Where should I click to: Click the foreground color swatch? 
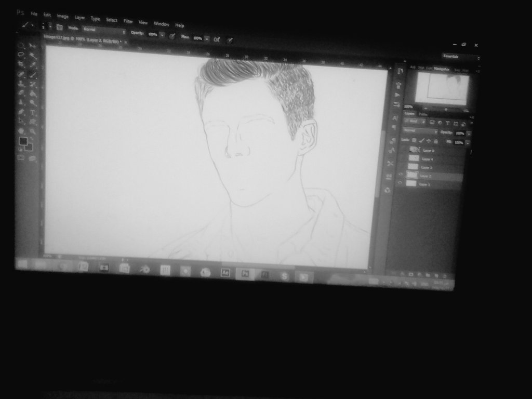(x=23, y=140)
